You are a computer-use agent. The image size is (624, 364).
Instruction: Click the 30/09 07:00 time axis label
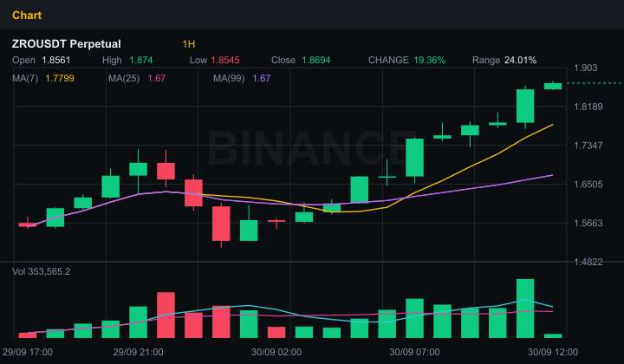tap(414, 352)
